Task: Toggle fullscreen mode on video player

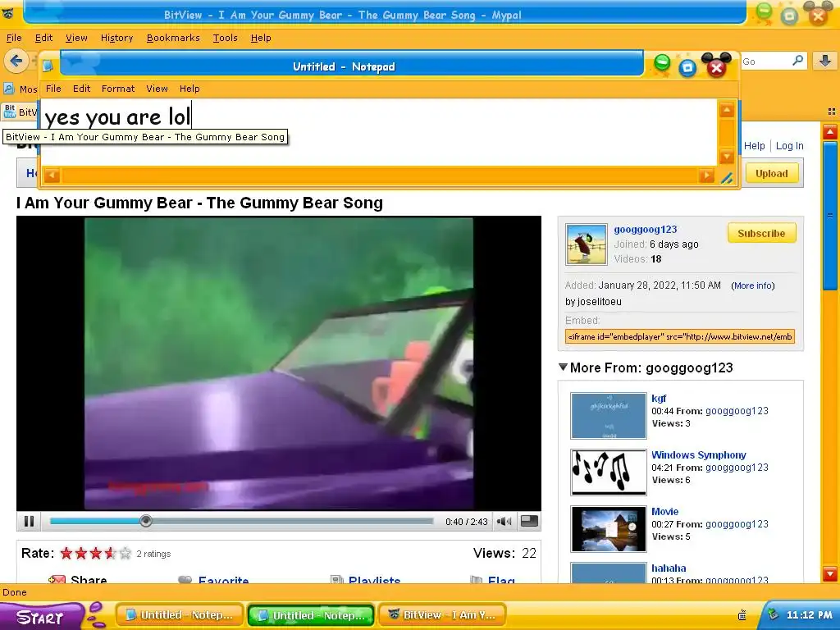Action: [529, 521]
